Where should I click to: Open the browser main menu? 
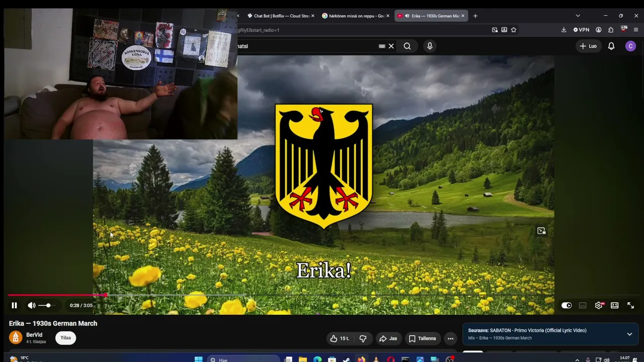[x=636, y=30]
